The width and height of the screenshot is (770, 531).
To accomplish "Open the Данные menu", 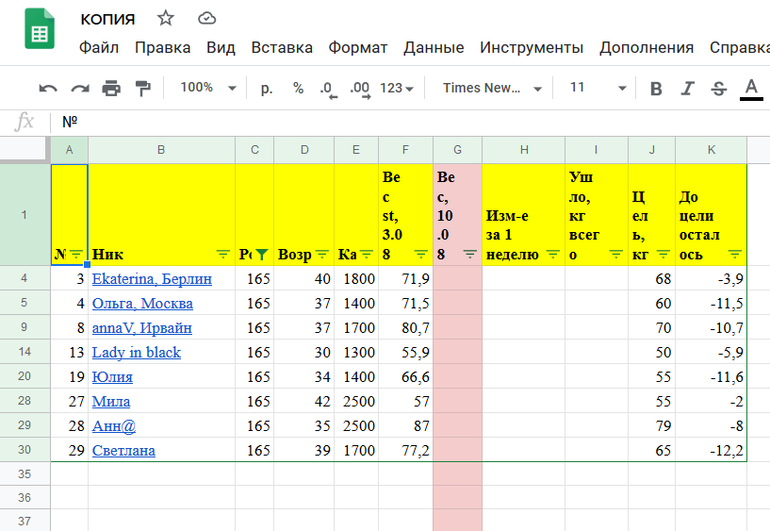I will tap(434, 48).
